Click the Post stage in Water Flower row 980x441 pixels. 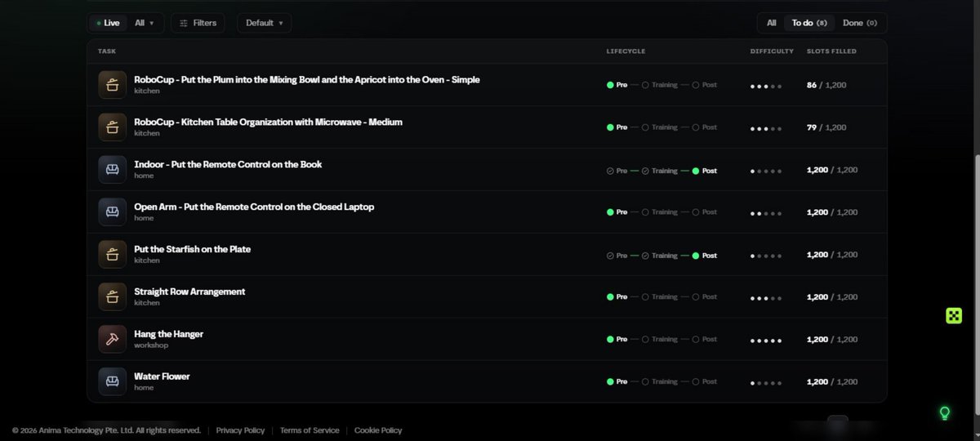[x=704, y=381]
